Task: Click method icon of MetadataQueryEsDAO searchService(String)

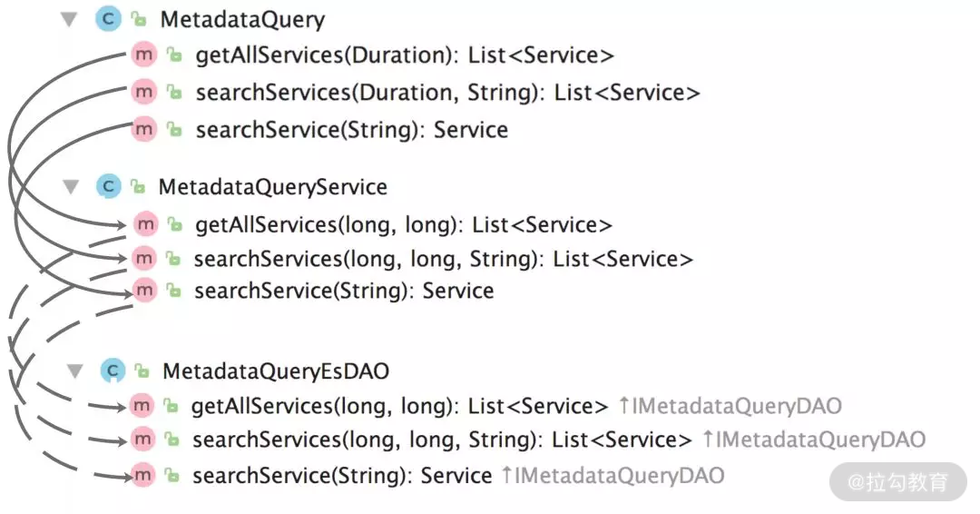Action: (142, 475)
